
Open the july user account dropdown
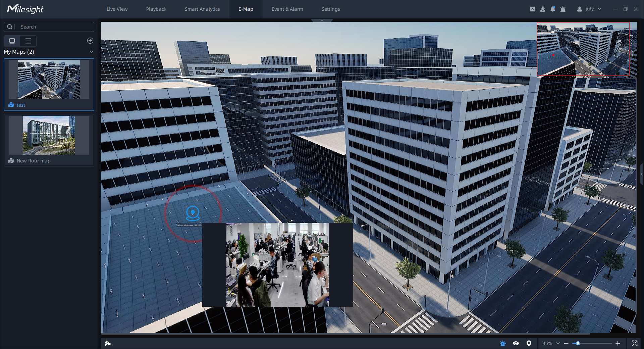click(x=589, y=9)
